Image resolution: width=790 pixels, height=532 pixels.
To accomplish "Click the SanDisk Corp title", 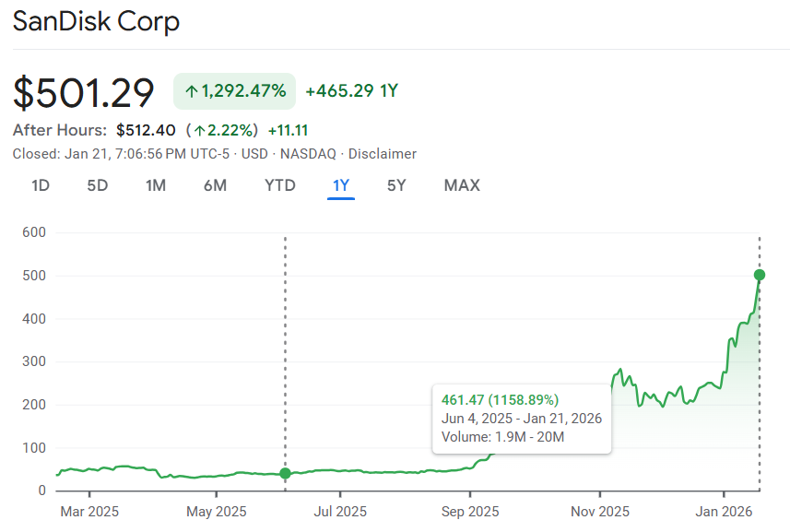I will 96,21.
